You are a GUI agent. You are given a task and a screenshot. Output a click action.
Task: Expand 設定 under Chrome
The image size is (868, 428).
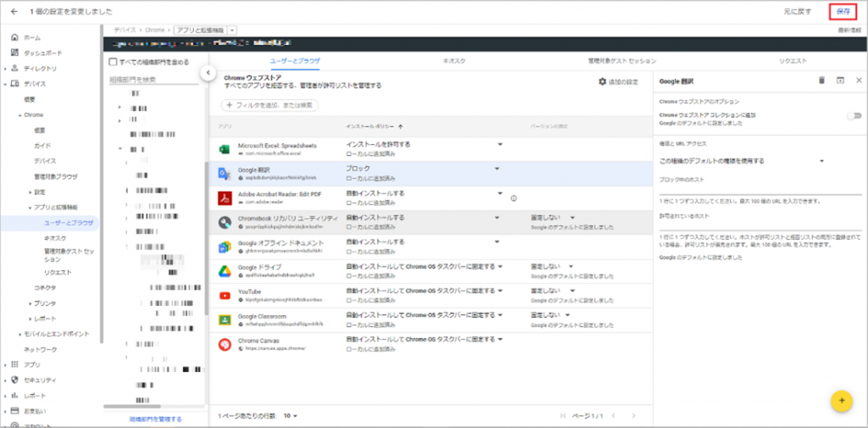(x=30, y=192)
